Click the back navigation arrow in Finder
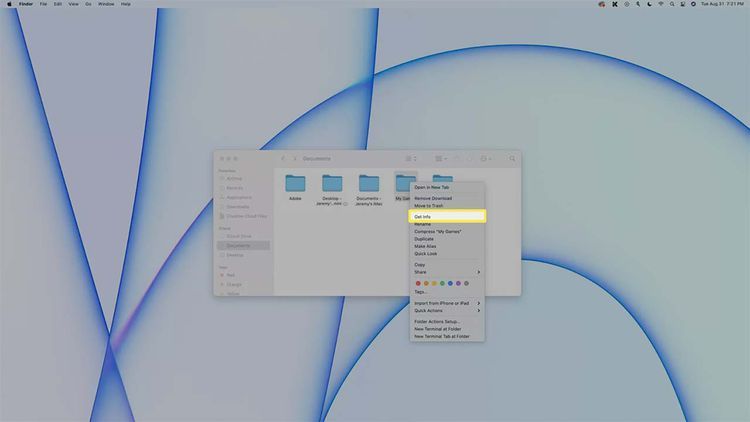750x422 pixels. [283, 158]
